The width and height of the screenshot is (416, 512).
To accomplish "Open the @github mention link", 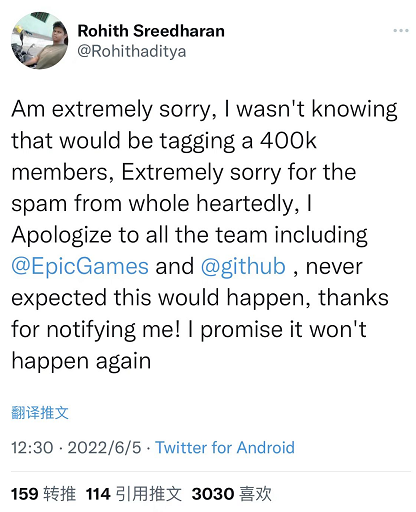I will point(243,266).
